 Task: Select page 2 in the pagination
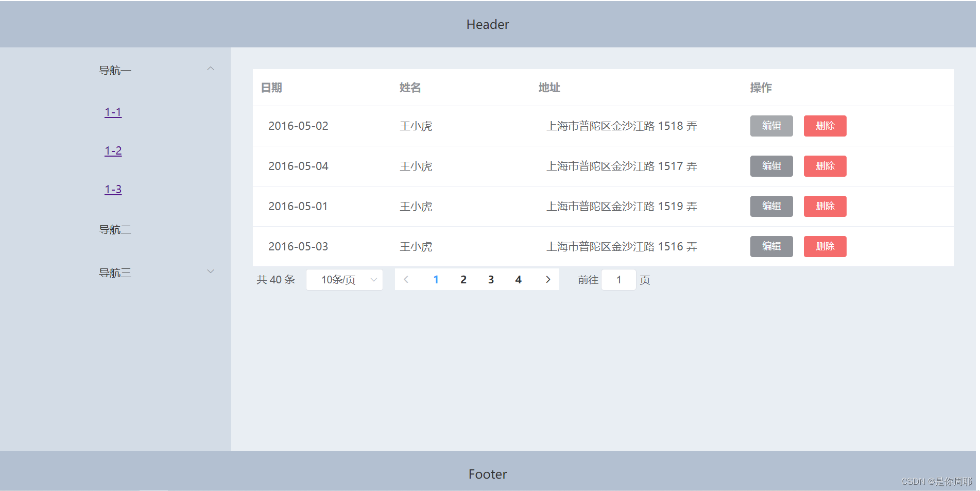[463, 279]
